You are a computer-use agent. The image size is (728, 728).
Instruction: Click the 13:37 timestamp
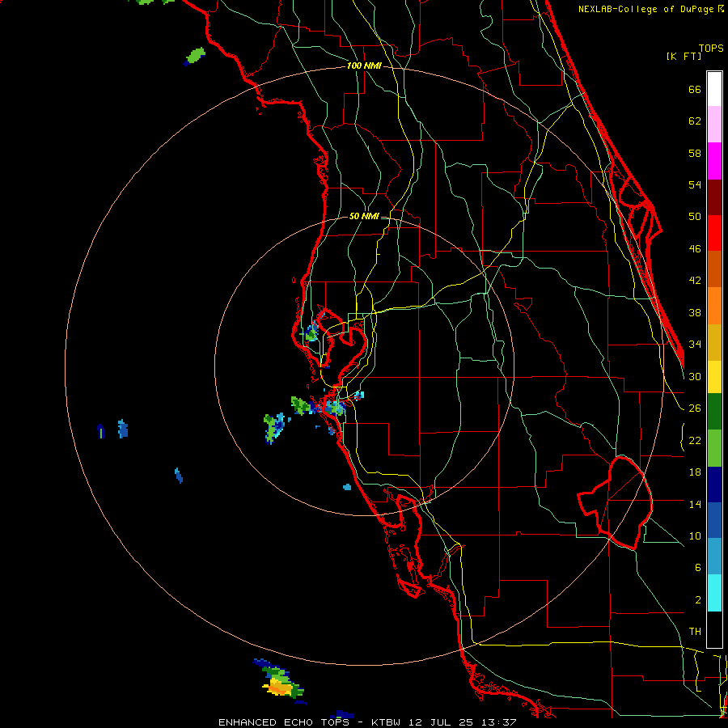[x=499, y=722]
